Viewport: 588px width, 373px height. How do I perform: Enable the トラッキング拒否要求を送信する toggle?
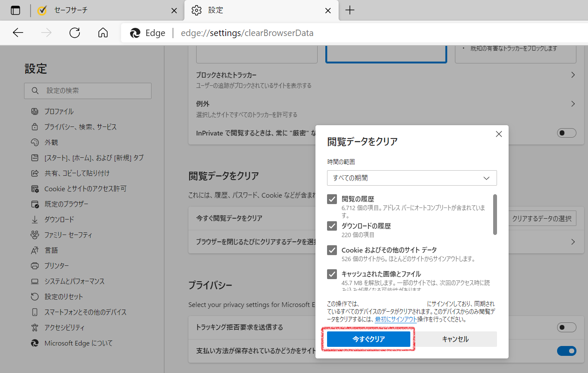pos(567,327)
